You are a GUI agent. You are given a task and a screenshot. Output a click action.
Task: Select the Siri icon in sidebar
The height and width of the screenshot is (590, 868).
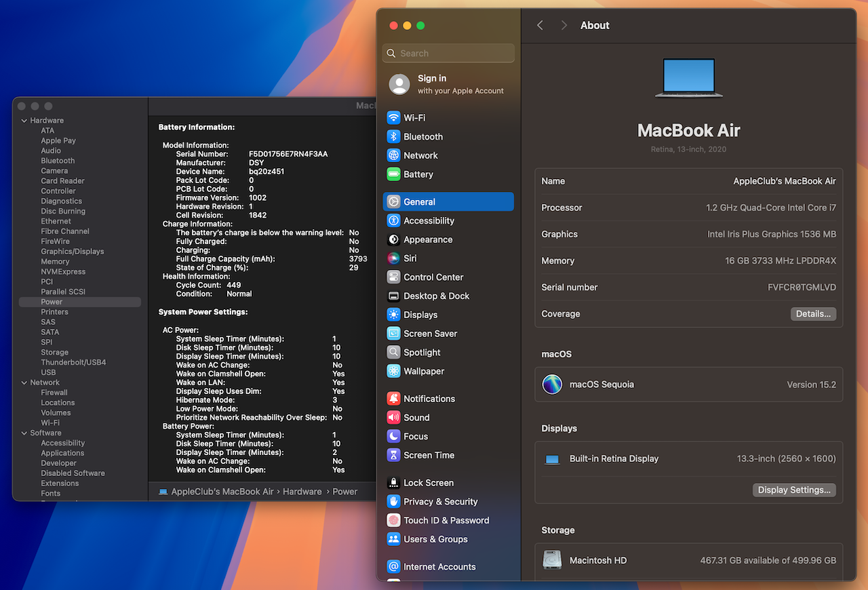(x=393, y=258)
